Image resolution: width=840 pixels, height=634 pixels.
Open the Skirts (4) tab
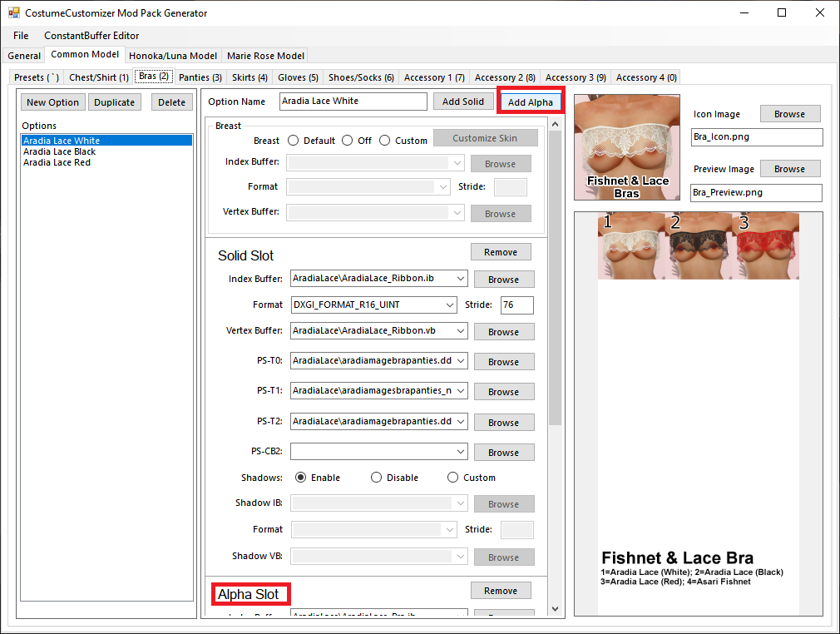(250, 77)
